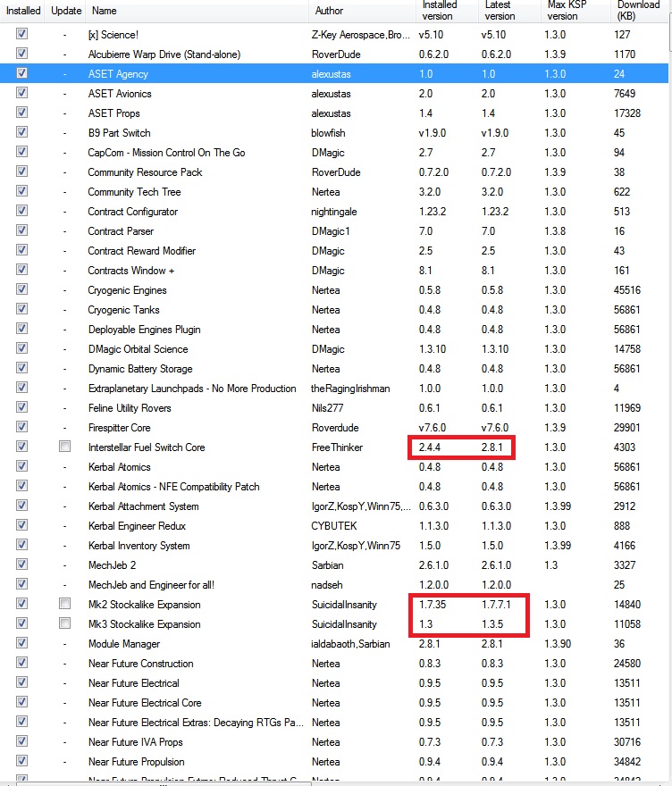Tick Update checkbox for Interstellar Fuel Switch Core
Screen dimensions: 672x786
pyautogui.click(x=64, y=447)
